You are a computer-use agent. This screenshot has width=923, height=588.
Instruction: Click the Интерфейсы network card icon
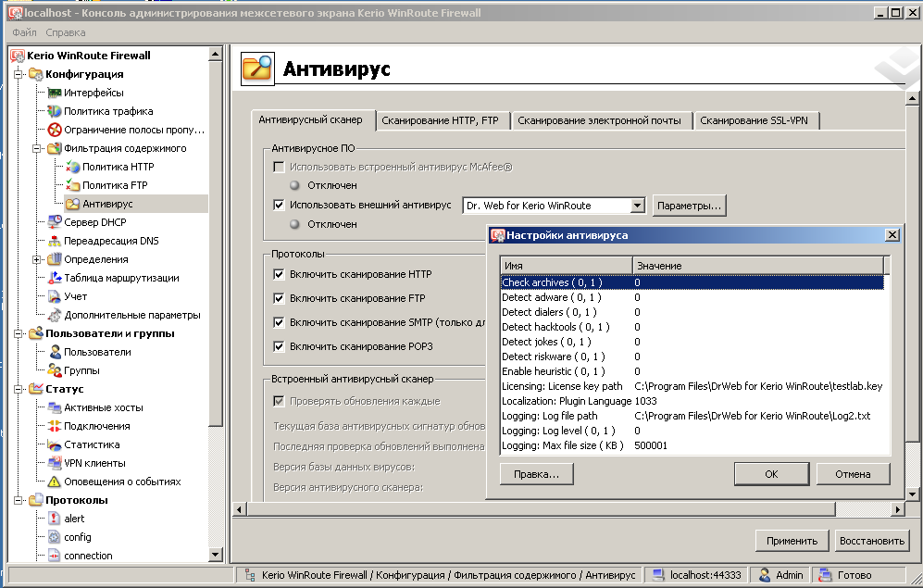pyautogui.click(x=54, y=93)
